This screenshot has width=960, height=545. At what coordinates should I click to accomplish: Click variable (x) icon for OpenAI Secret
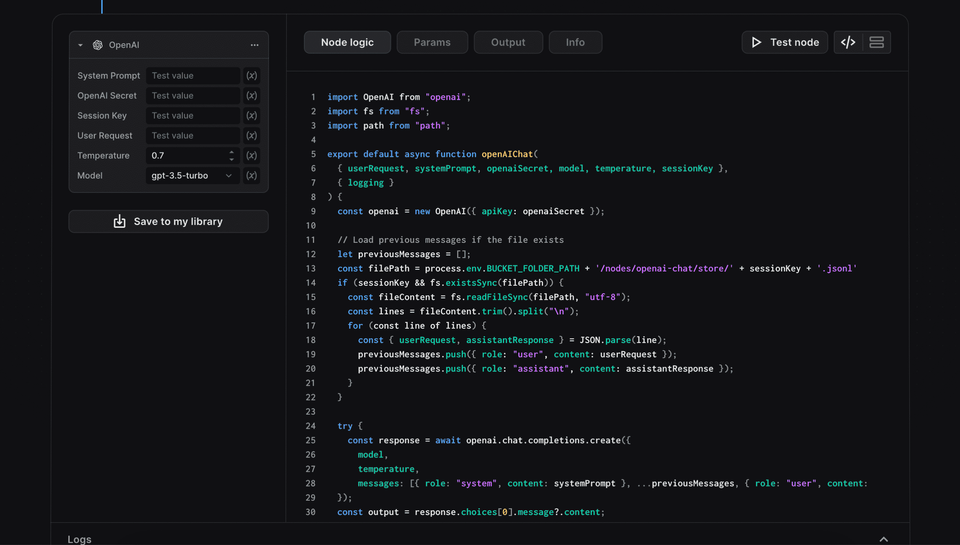click(x=251, y=96)
